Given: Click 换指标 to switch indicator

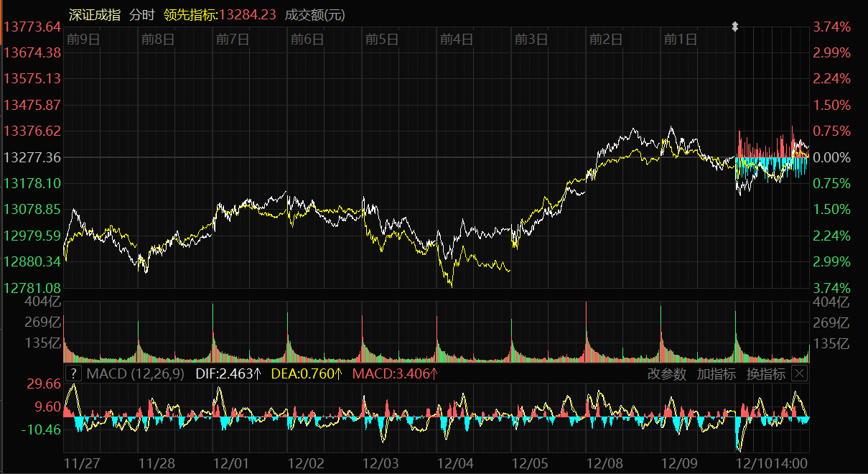Looking at the screenshot, I should (765, 374).
